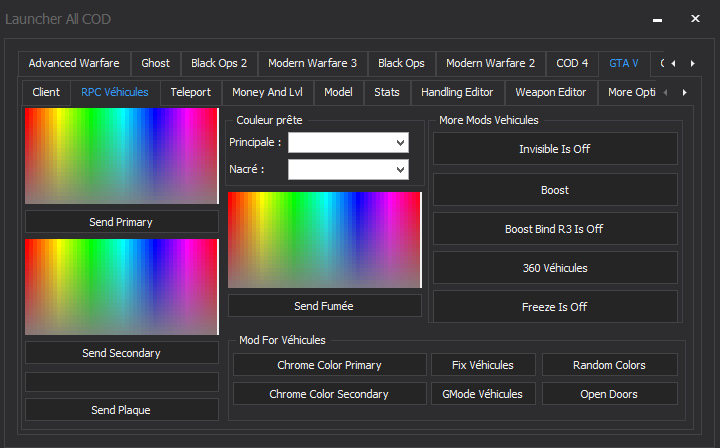Click Send Plaque button
Image resolution: width=720 pixels, height=448 pixels.
tap(122, 409)
